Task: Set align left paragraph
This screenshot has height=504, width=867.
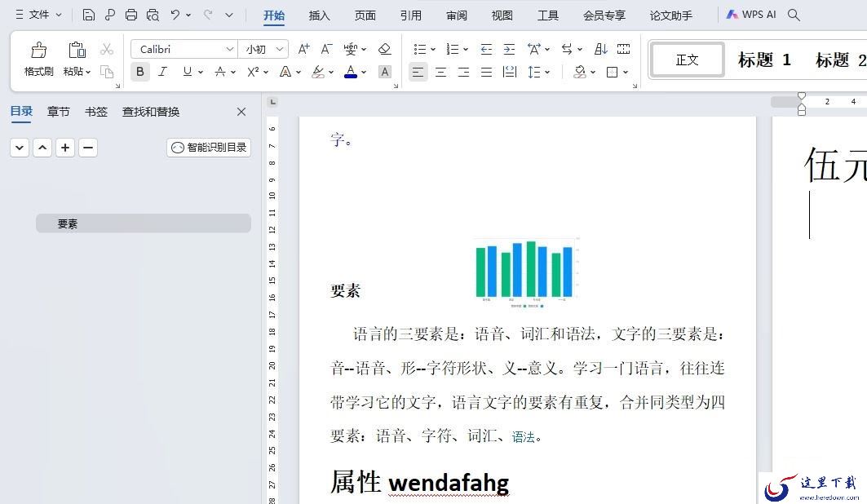Action: click(418, 72)
